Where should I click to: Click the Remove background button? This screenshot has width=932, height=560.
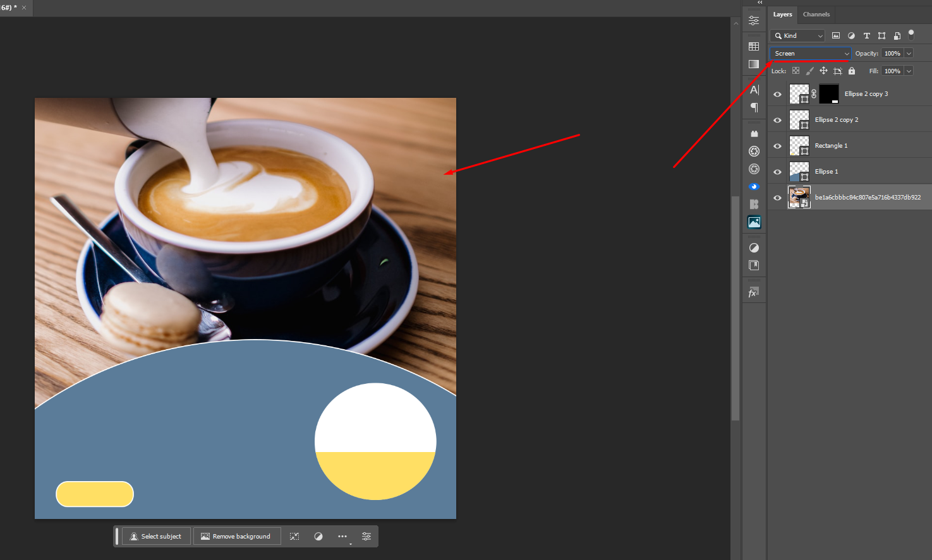(x=237, y=536)
